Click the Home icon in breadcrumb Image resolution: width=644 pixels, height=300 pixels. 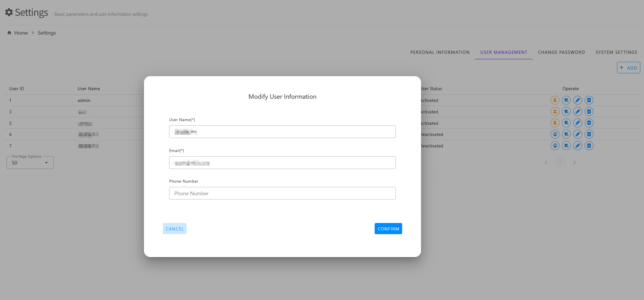tap(9, 33)
